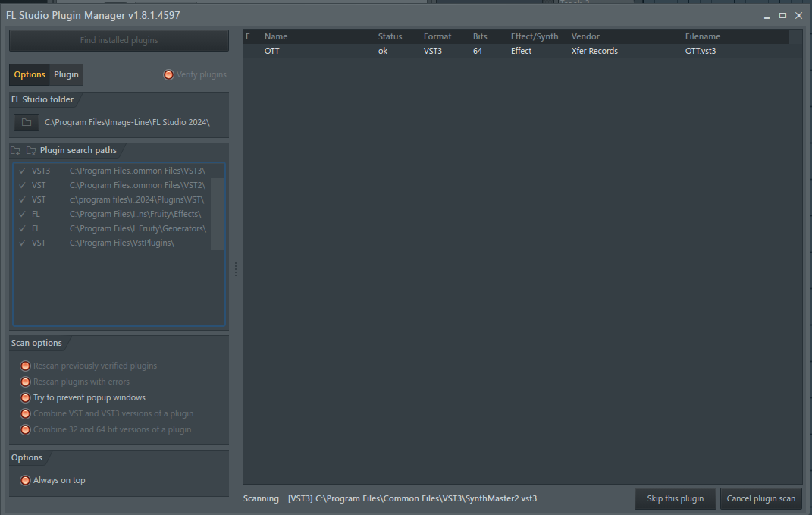812x515 pixels.
Task: Click the add plugin search path icon
Action: click(15, 151)
